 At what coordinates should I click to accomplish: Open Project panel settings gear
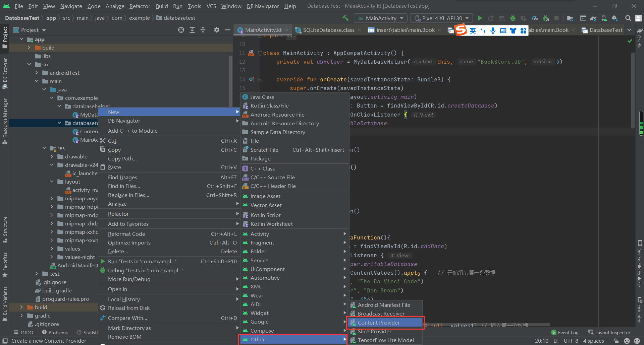[x=217, y=30]
